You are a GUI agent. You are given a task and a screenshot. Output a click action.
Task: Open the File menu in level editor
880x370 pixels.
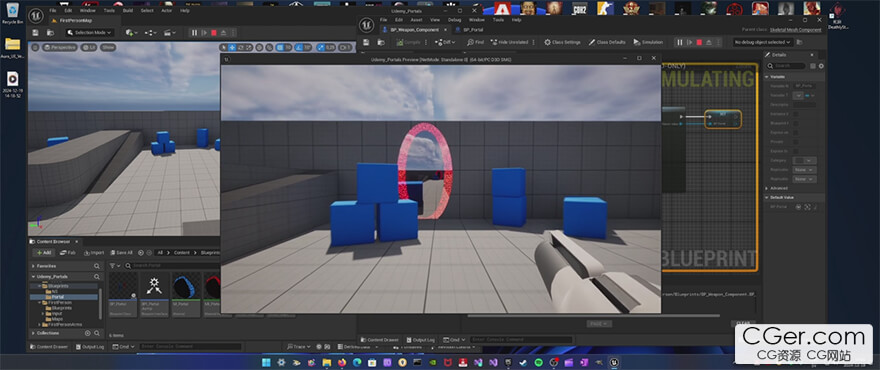(x=52, y=11)
